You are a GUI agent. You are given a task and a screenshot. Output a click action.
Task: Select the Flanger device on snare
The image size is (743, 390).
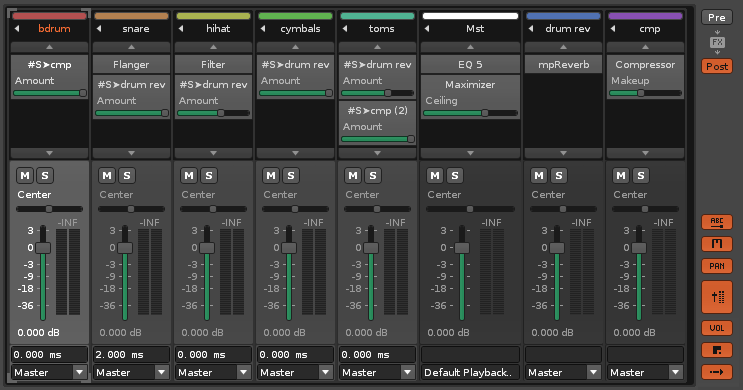[x=131, y=64]
